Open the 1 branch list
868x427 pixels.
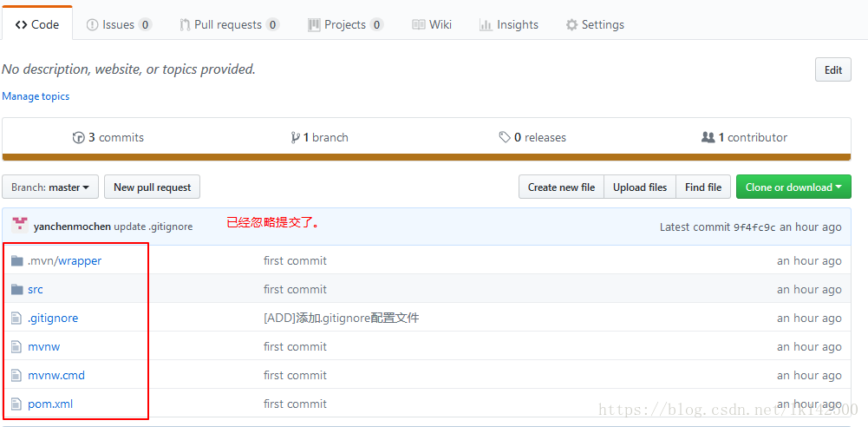pos(319,137)
